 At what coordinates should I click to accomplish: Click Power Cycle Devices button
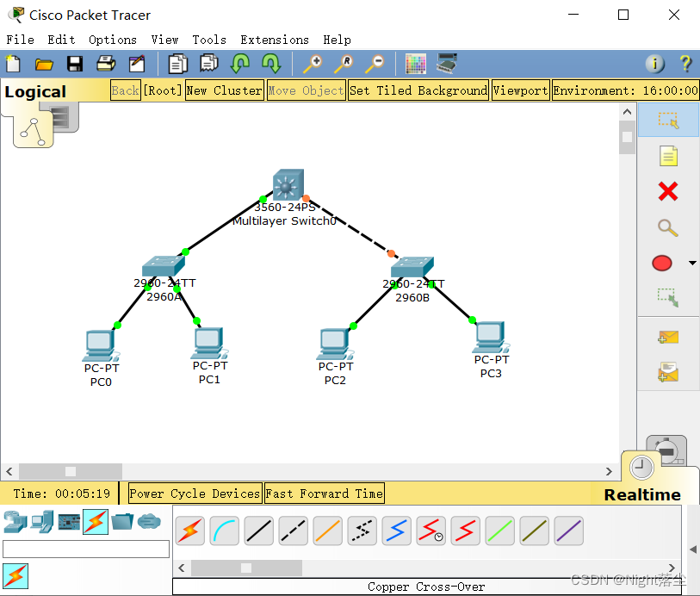(x=195, y=494)
